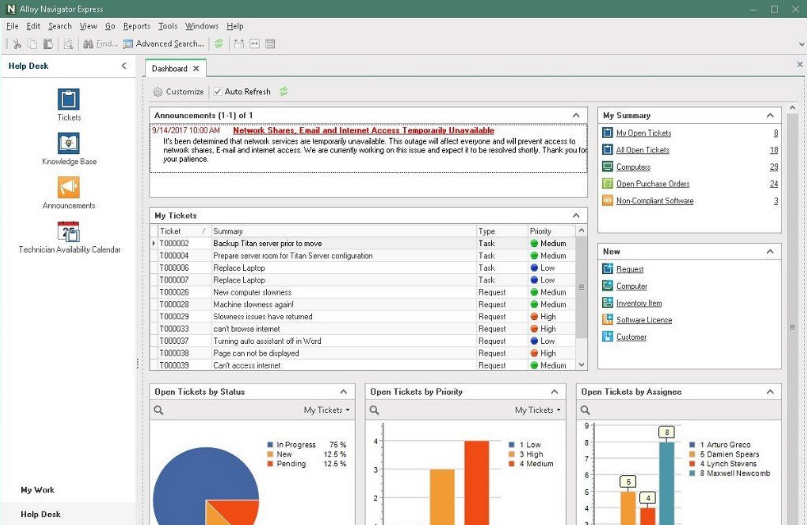This screenshot has height=525, width=807.
Task: Disable the Auto Refresh checkbox
Action: coord(217,92)
